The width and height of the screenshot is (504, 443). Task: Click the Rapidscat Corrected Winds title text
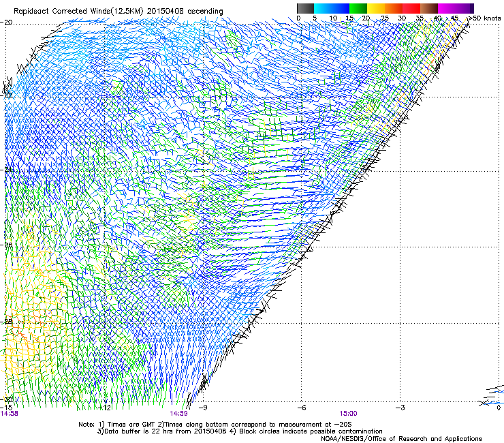[x=119, y=12]
